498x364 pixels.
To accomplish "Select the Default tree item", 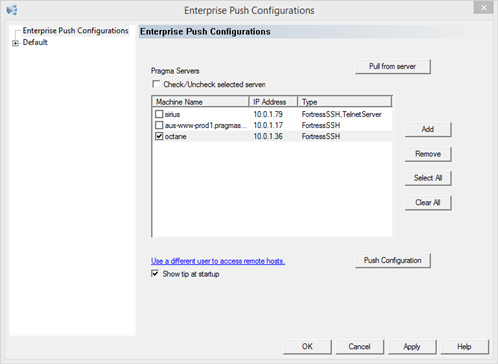I will [35, 43].
